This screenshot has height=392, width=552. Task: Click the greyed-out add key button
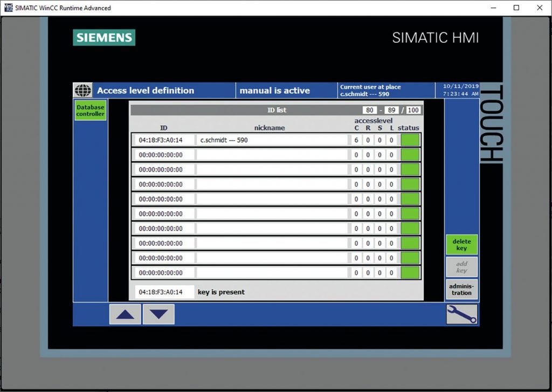(461, 267)
